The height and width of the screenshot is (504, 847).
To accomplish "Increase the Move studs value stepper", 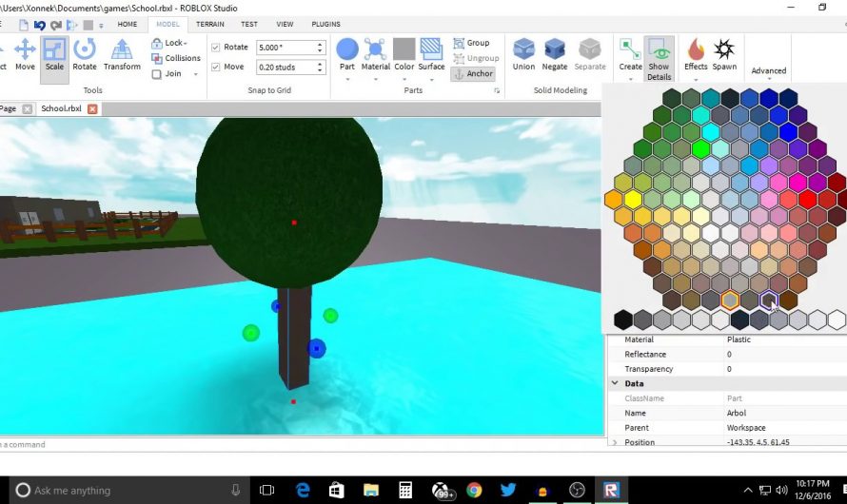I will click(x=320, y=64).
